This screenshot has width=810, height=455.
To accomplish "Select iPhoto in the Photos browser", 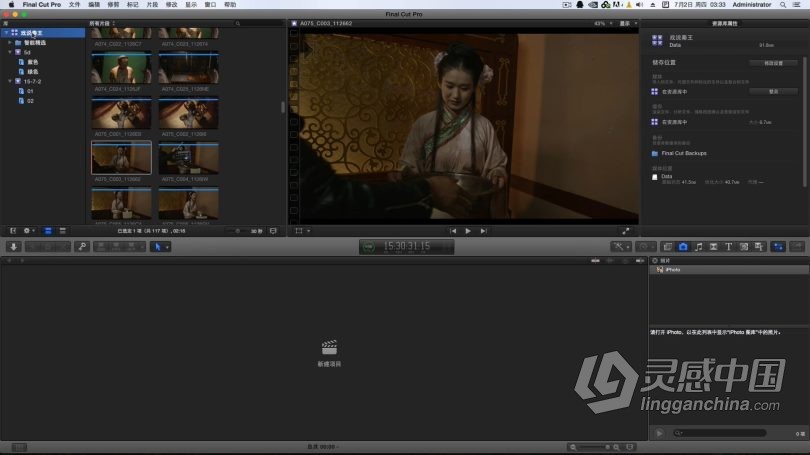I will pyautogui.click(x=728, y=270).
